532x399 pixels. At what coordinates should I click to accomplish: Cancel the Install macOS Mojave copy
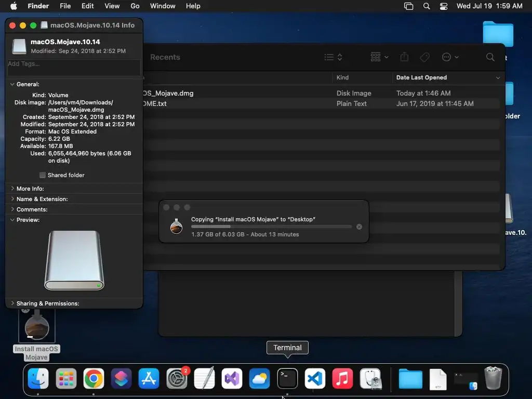pyautogui.click(x=359, y=227)
